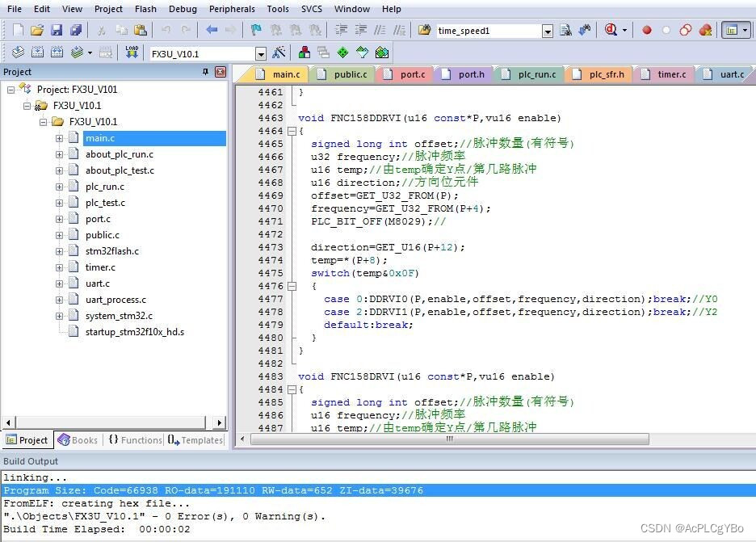This screenshot has height=542, width=756.
Task: Open the Flash menu
Action: point(145,9)
